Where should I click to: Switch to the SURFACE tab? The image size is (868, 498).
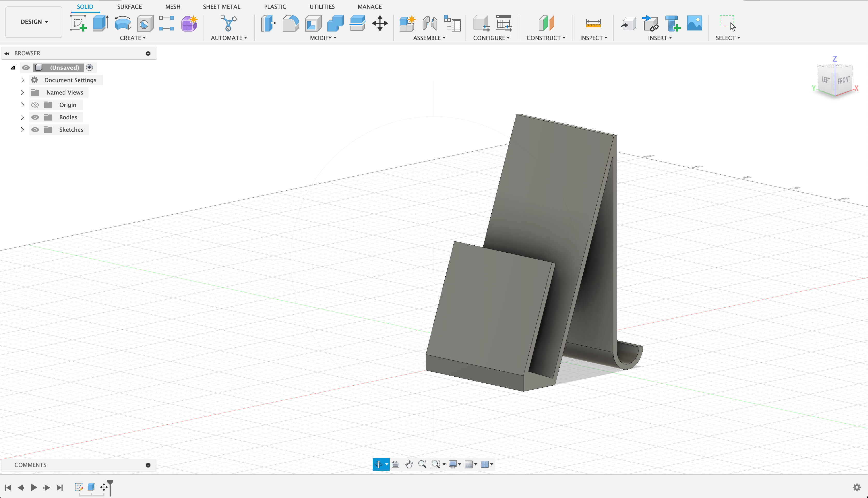130,6
